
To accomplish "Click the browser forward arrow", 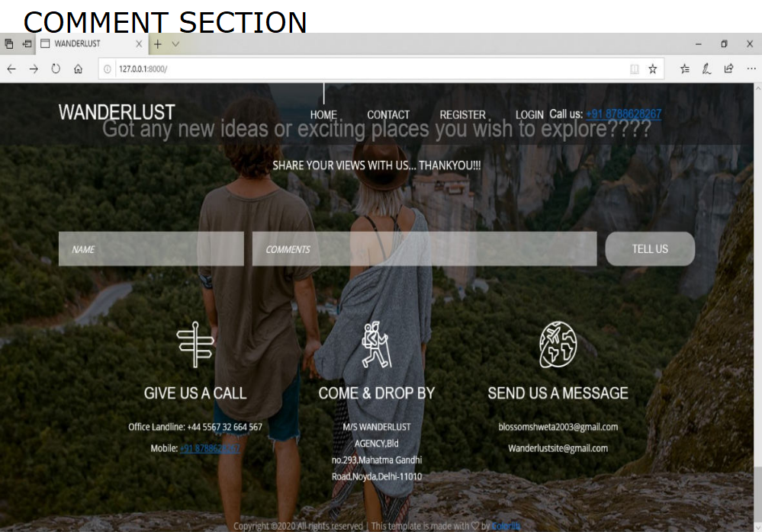I will (34, 69).
